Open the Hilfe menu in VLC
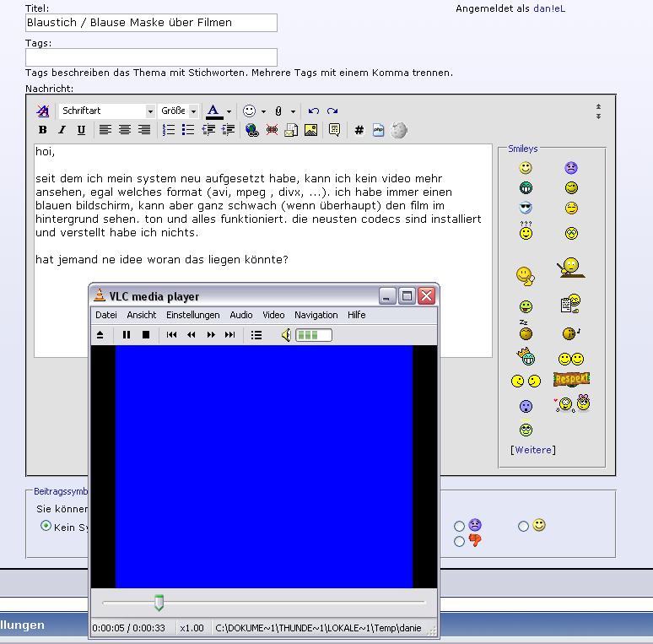 click(357, 315)
